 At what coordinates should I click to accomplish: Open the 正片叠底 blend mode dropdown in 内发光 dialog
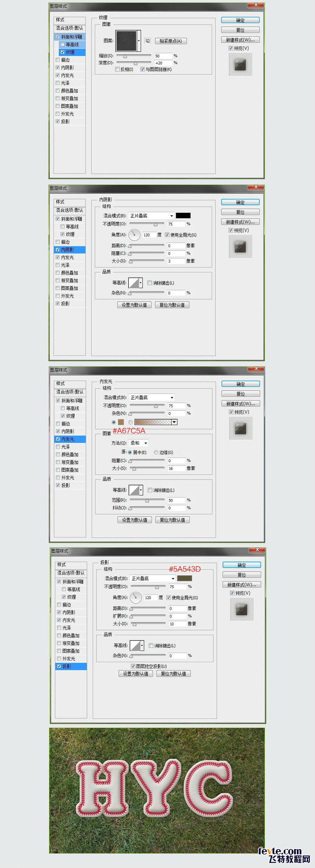[152, 397]
